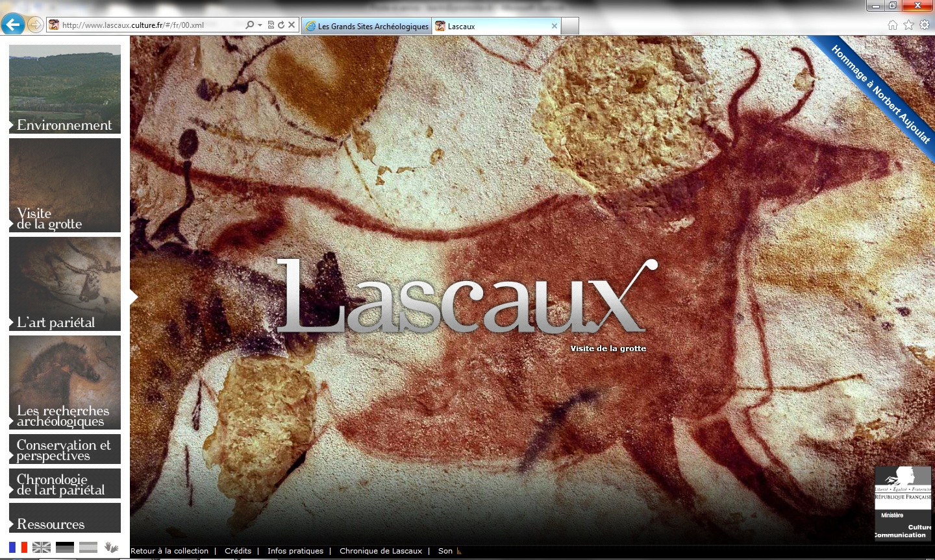Go back with the browser Back arrow
Screen dimensions: 935x560
click(13, 25)
